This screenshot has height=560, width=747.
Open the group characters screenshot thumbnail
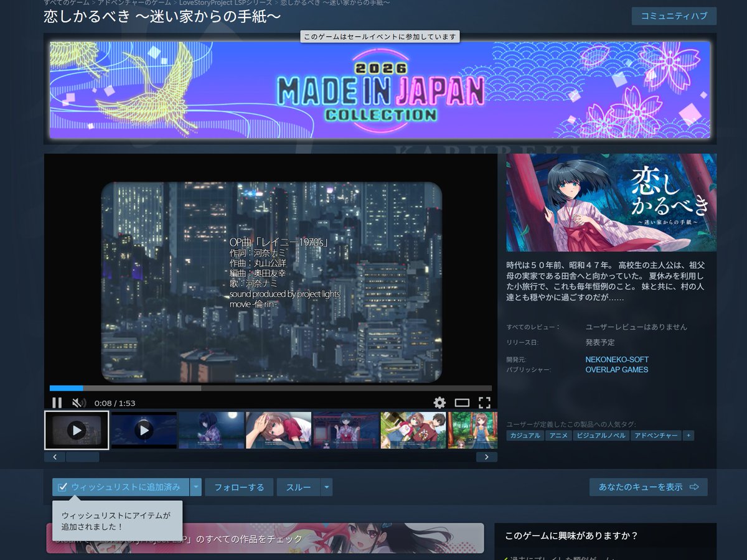coord(413,430)
